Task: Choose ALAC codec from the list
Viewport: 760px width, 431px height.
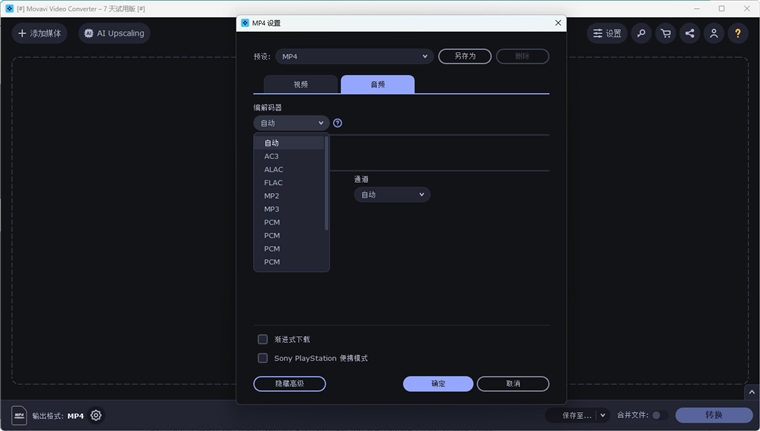Action: click(289, 169)
